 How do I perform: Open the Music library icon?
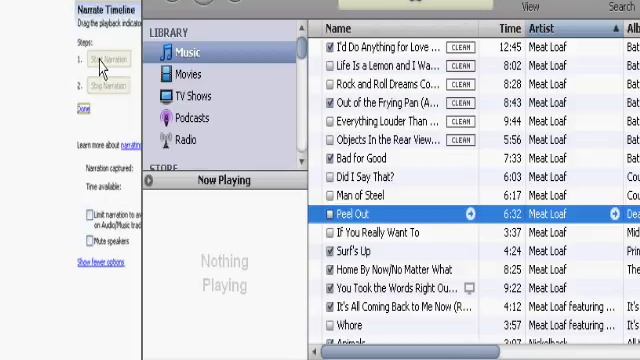point(166,53)
